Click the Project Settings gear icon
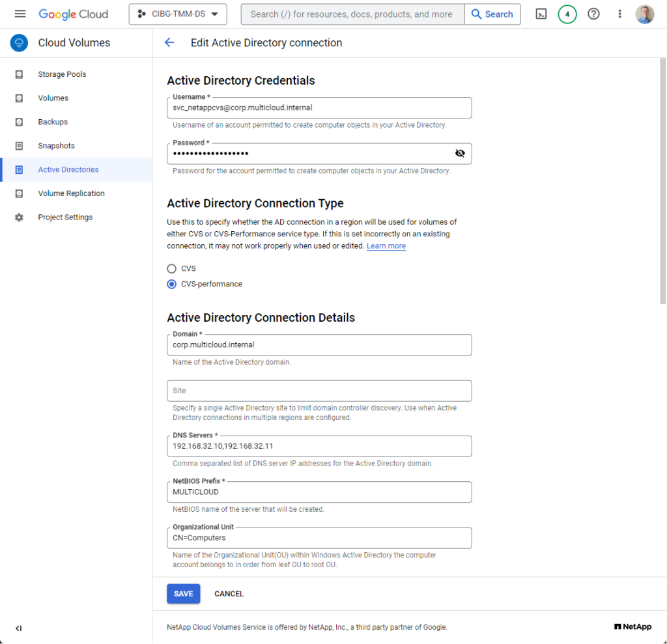 (x=19, y=217)
